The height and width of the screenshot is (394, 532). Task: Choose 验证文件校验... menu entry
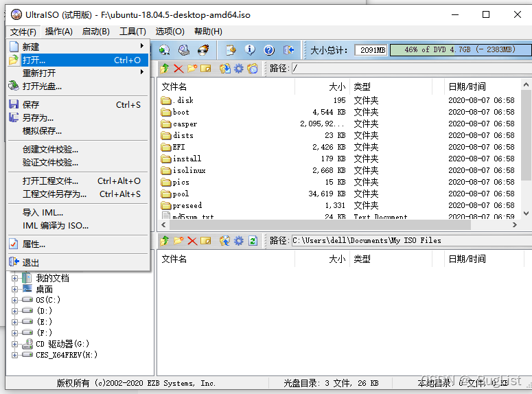click(x=78, y=162)
